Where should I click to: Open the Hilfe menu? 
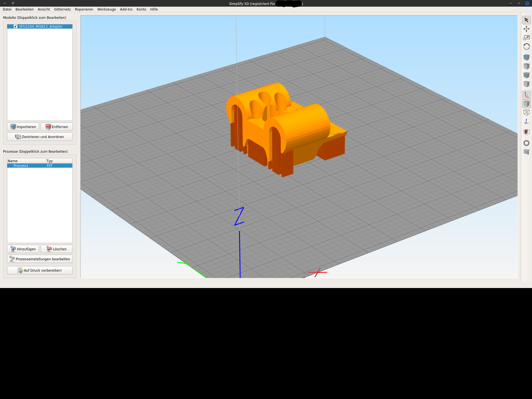tap(154, 9)
